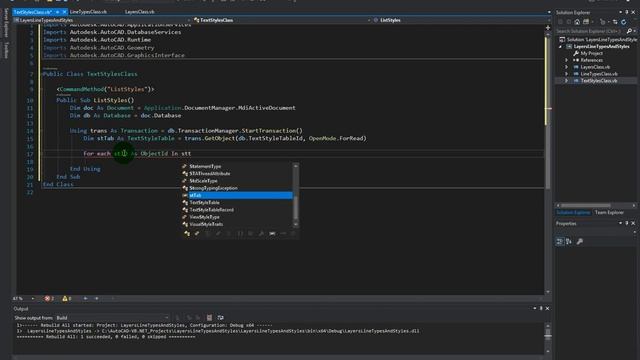Expand LineTypesClass.vb node

[x=567, y=74]
